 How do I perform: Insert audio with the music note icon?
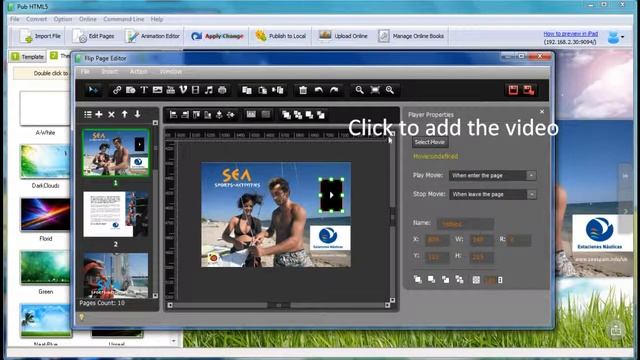point(209,90)
